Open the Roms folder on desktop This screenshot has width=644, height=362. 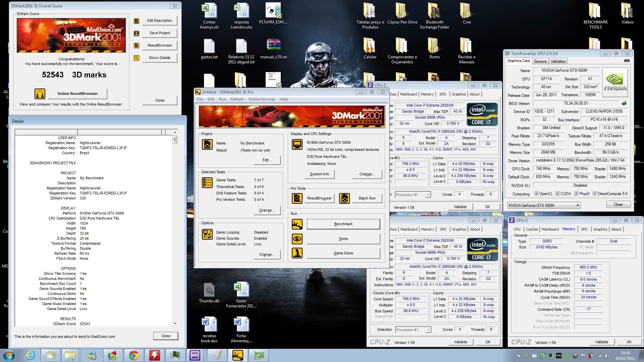click(435, 49)
